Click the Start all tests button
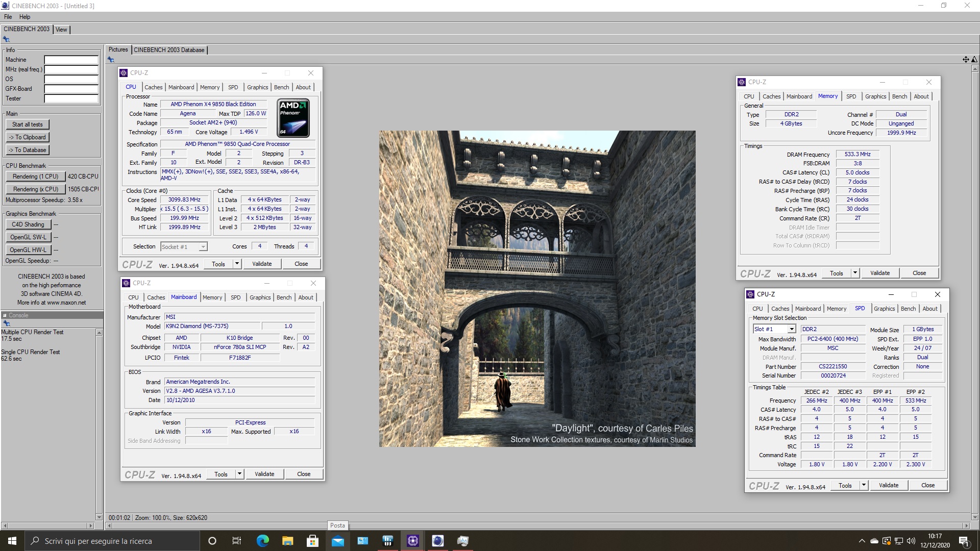Viewport: 980px width, 551px height. pos(28,124)
